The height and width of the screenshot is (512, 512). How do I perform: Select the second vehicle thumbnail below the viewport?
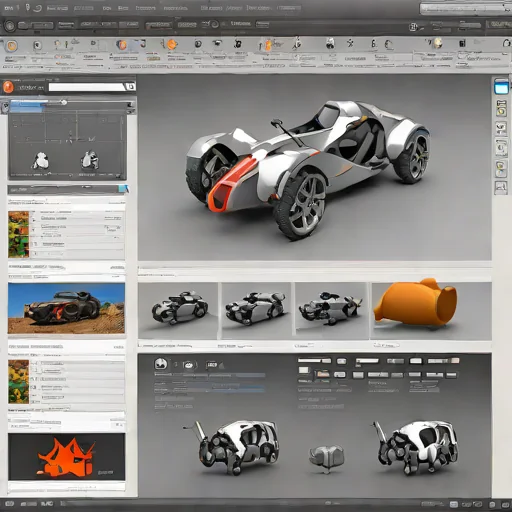point(256,311)
